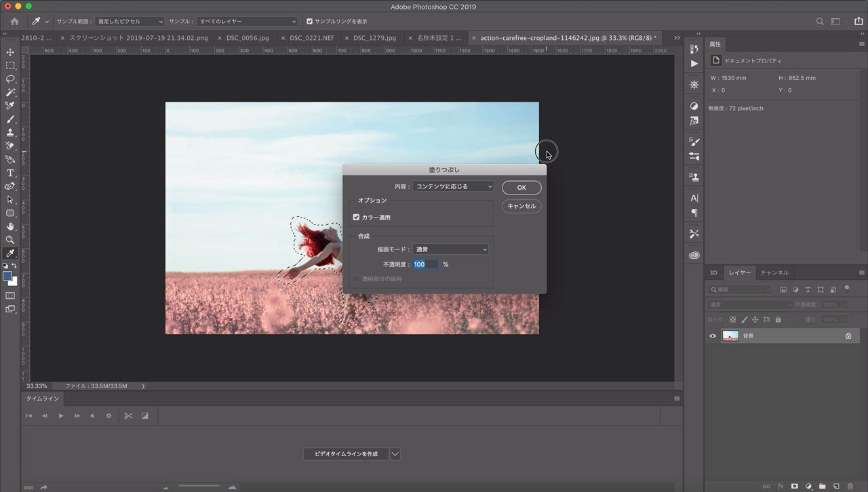Toggle Quick Mask mode icon
The height and width of the screenshot is (492, 868).
[x=10, y=295]
